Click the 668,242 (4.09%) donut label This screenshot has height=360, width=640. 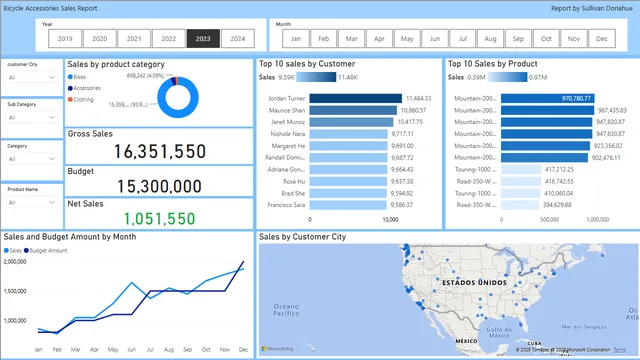click(x=145, y=76)
